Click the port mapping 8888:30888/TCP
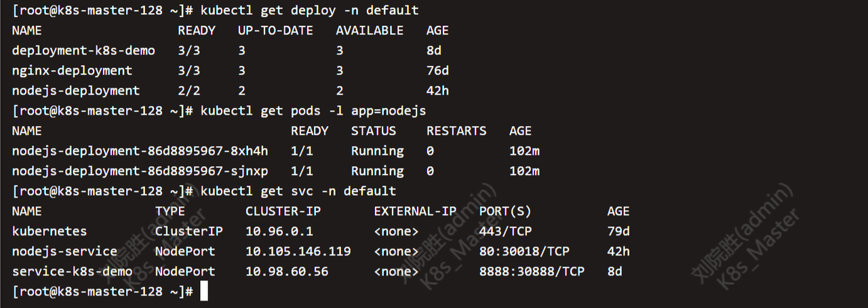 click(x=532, y=271)
